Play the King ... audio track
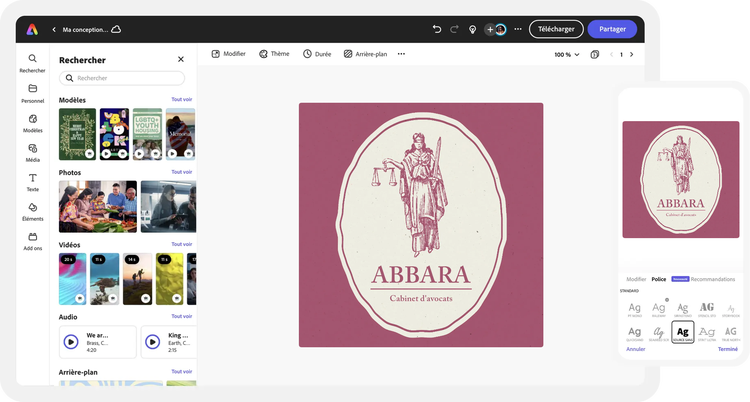 [153, 342]
